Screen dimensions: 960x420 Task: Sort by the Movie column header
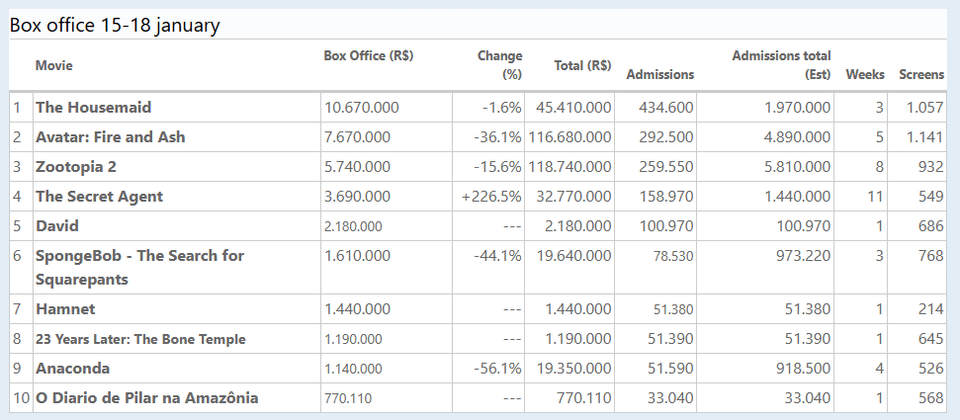click(x=54, y=66)
